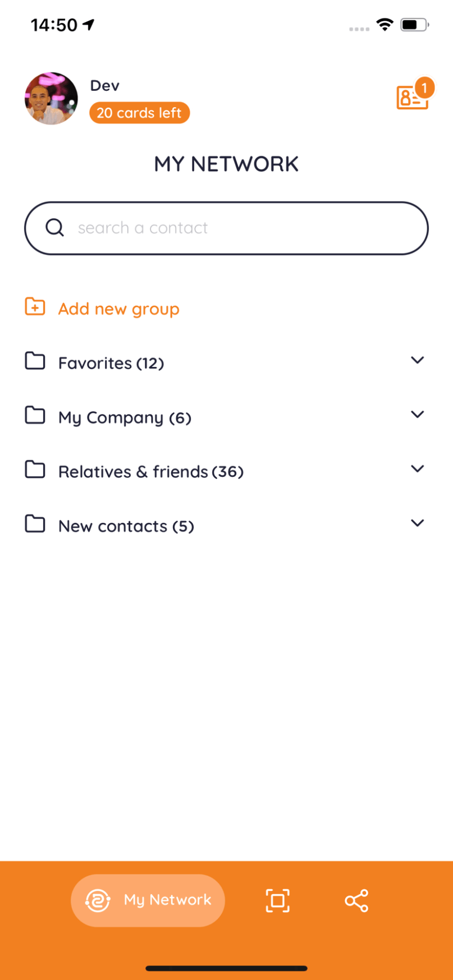Screen dimensions: 453x980
Task: Click the Add new group folder icon
Action: coord(35,307)
